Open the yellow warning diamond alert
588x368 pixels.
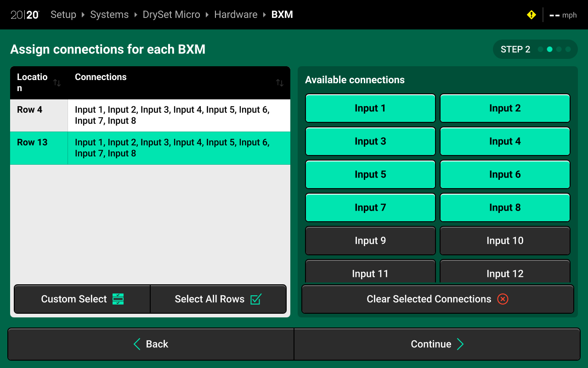coord(531,15)
